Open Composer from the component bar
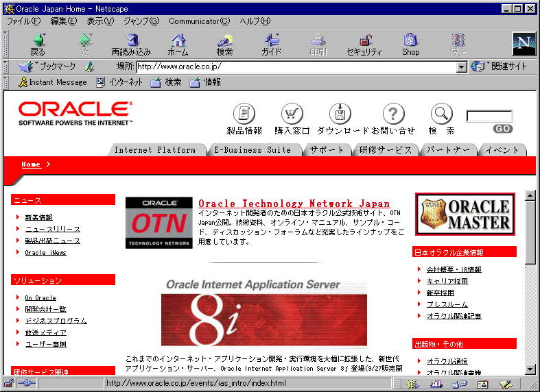Viewport: 540px width, 392px height. 506,384
